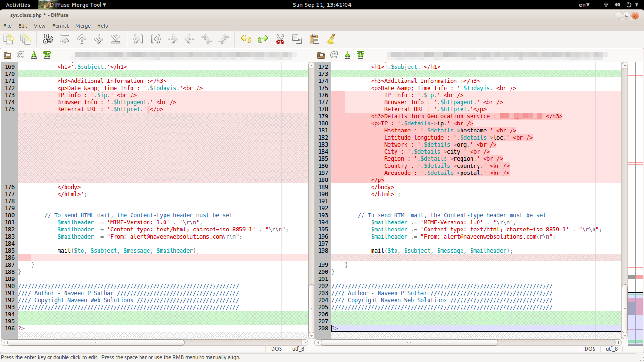Save the right pane file using the save icon
This screenshot has width=644, height=362.
pyautogui.click(x=347, y=55)
